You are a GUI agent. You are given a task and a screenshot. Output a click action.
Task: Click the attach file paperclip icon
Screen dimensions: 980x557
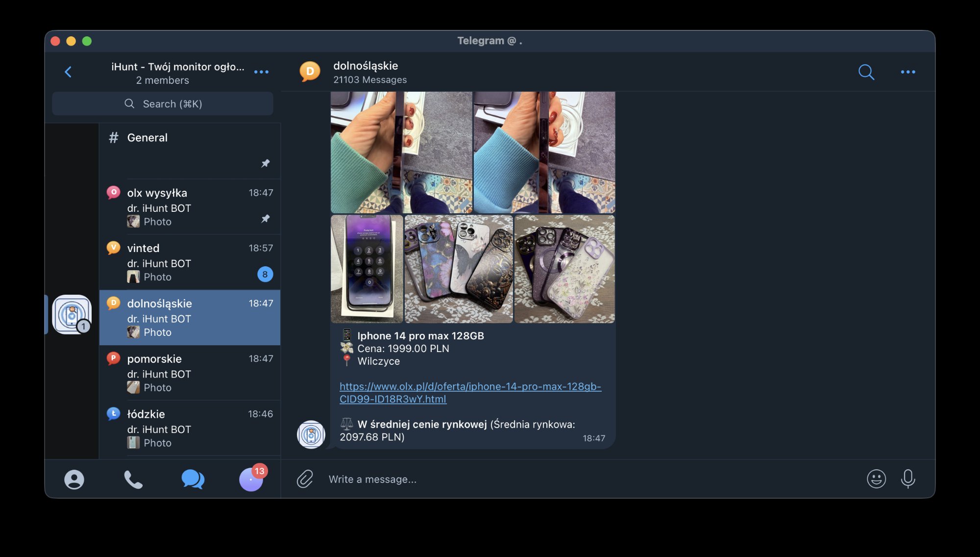[305, 479]
